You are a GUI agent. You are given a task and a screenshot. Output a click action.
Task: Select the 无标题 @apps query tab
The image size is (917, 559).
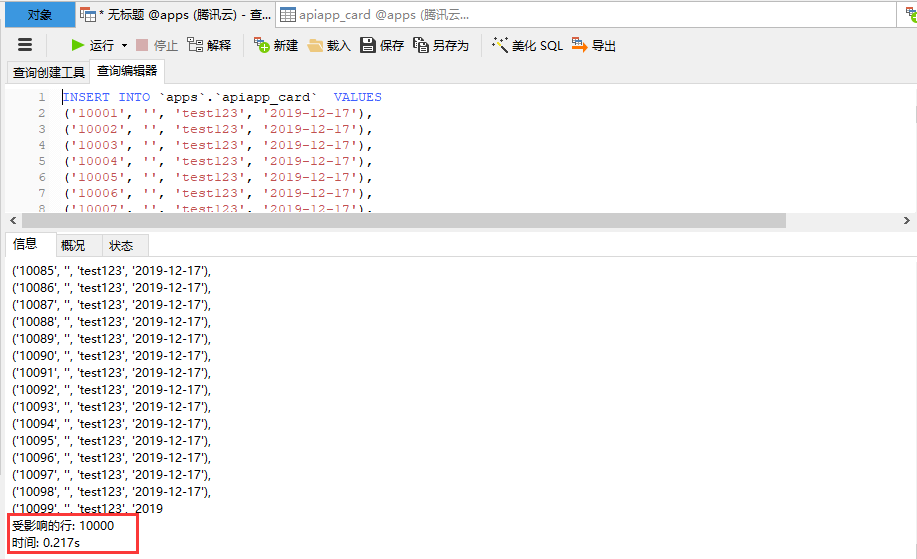coord(175,15)
